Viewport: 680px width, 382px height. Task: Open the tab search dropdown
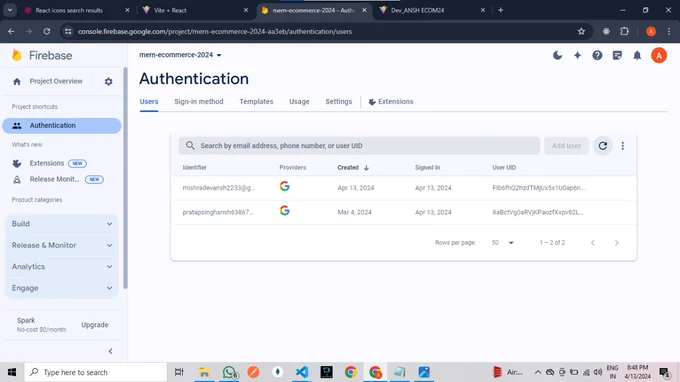10,10
